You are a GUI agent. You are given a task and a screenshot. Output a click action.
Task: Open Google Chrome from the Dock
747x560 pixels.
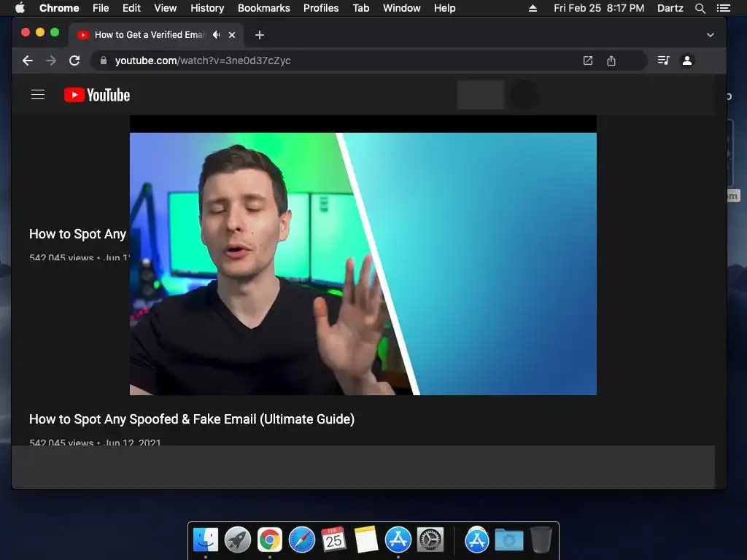270,540
